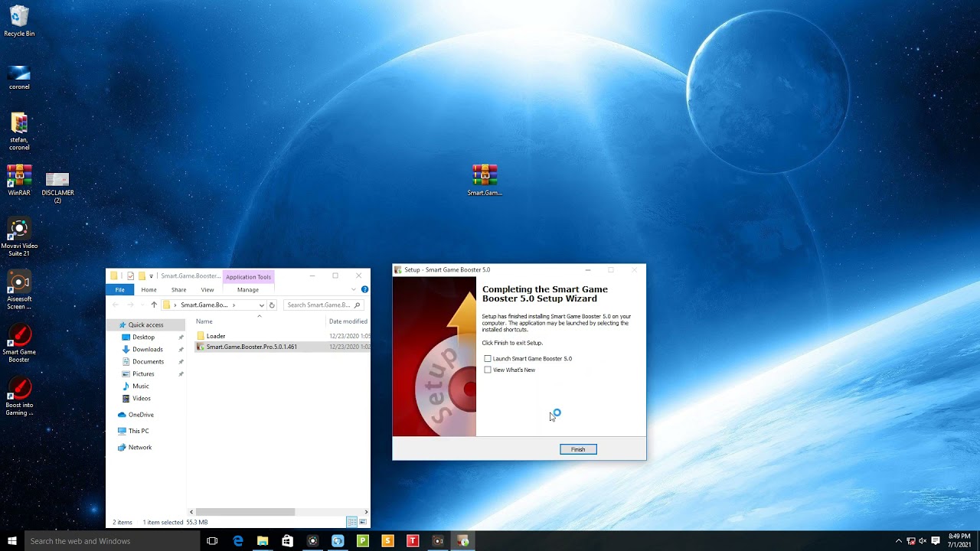Viewport: 980px width, 551px height.
Task: Select the 'stefan, coronel' archive icon
Action: coord(19,131)
